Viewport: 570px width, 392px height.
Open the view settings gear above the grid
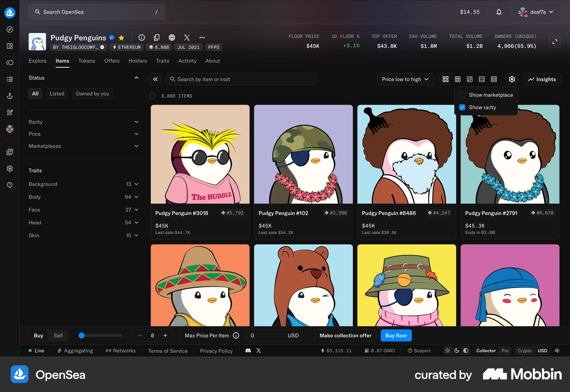tap(511, 79)
